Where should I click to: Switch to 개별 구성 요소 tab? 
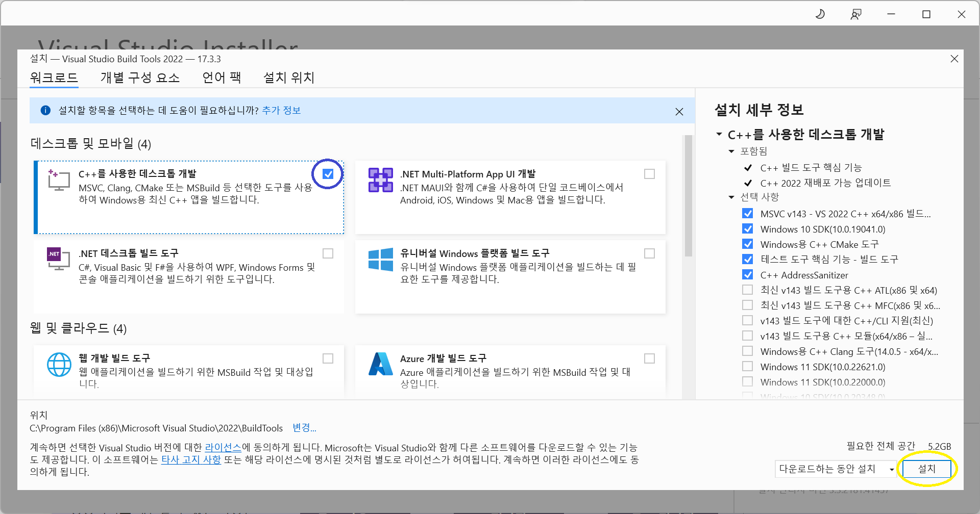[x=140, y=78]
